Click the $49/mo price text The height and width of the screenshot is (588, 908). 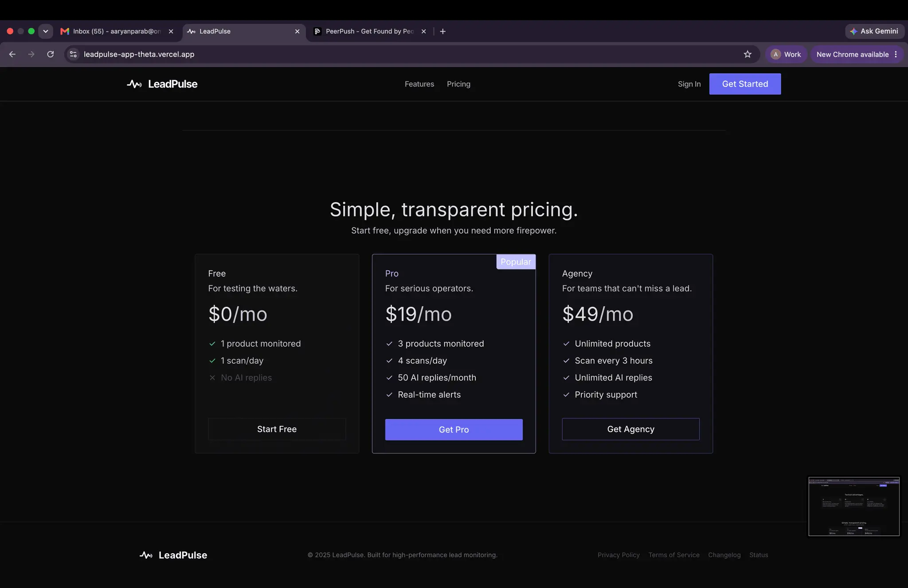click(598, 314)
